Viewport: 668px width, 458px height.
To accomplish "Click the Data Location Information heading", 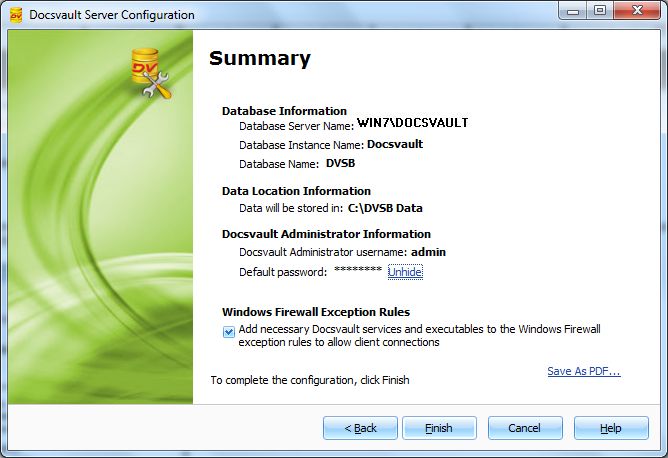I will (296, 191).
